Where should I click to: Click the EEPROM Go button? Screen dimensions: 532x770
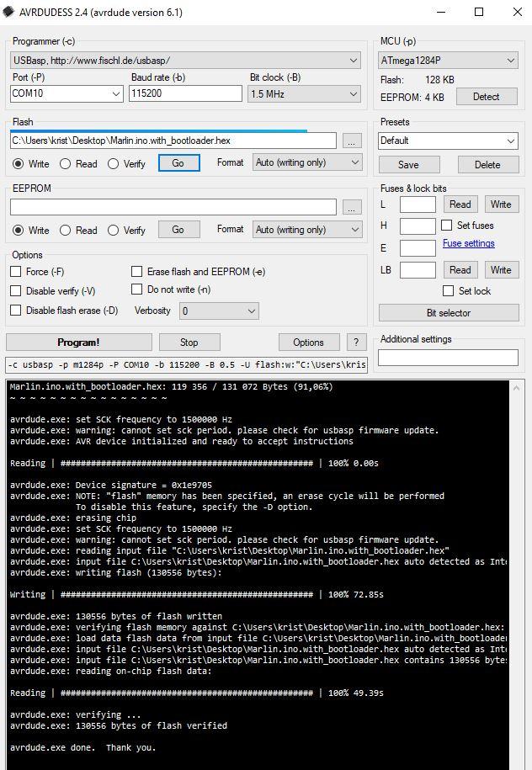(178, 230)
